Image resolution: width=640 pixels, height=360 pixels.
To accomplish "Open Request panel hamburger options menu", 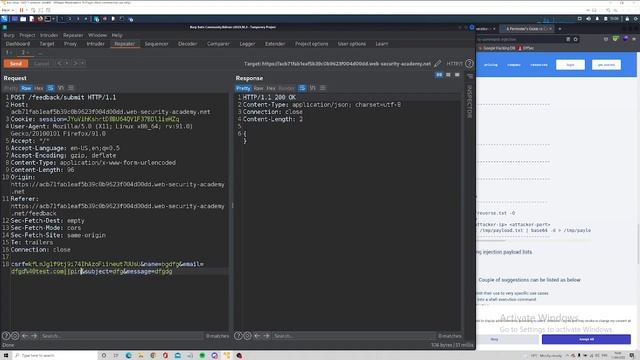I will (71, 88).
